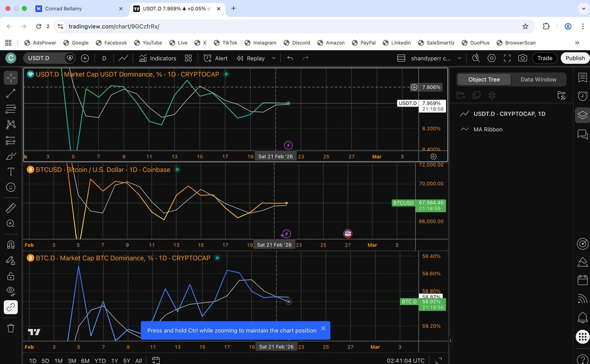The height and width of the screenshot is (364, 590).
Task: Publish the chart idea
Action: (575, 58)
